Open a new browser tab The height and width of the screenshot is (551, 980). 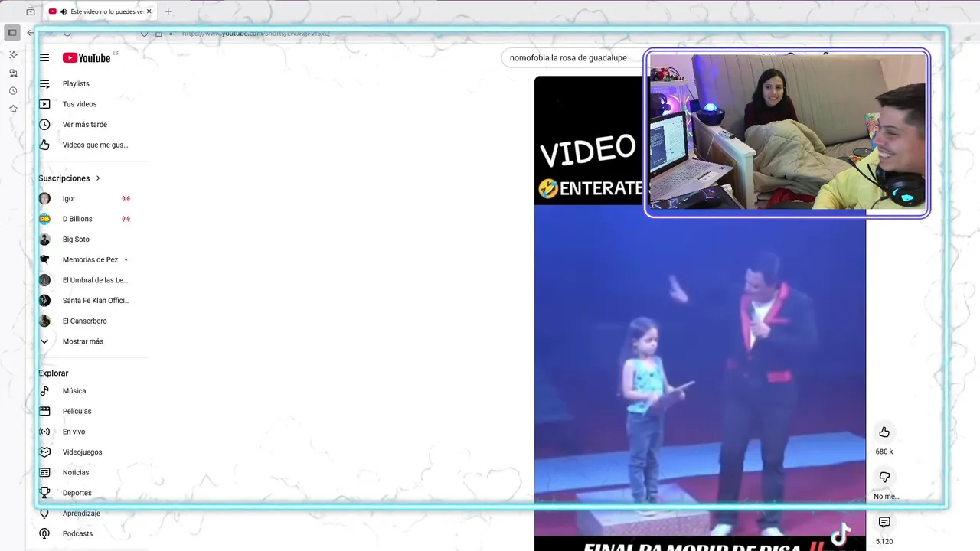(x=168, y=11)
